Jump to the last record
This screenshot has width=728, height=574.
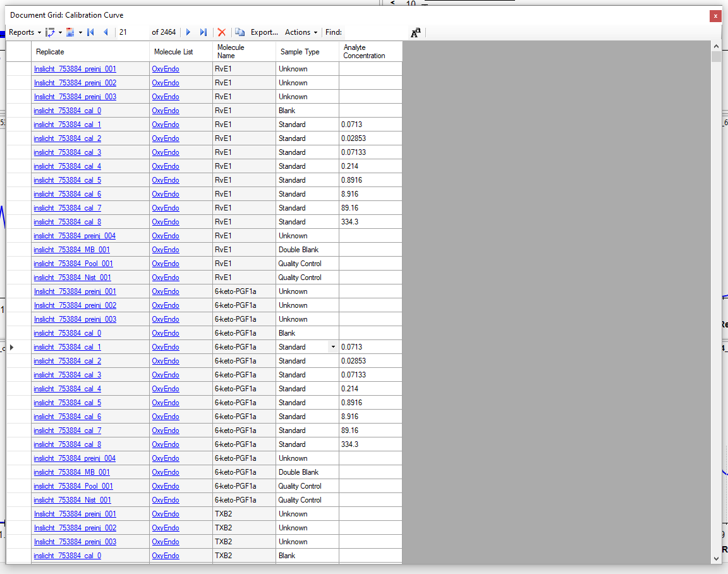203,32
